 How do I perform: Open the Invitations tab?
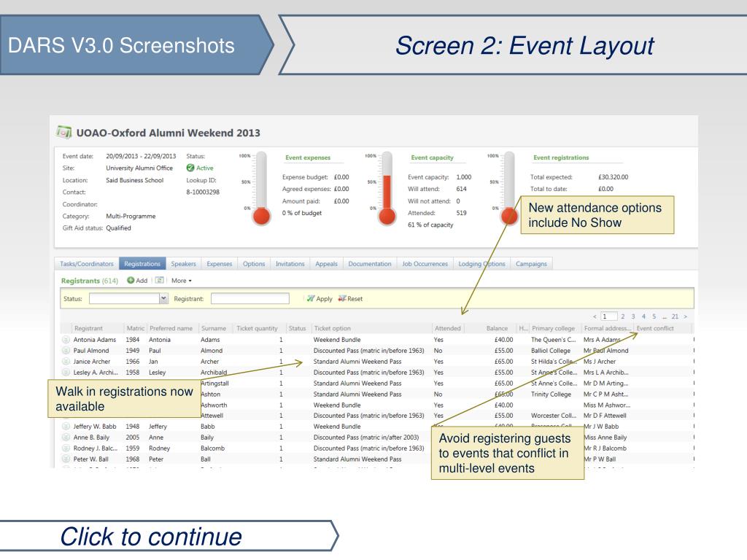[x=290, y=264]
